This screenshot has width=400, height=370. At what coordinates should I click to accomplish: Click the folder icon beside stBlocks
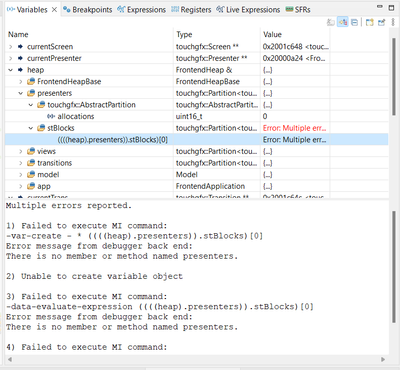[41, 128]
